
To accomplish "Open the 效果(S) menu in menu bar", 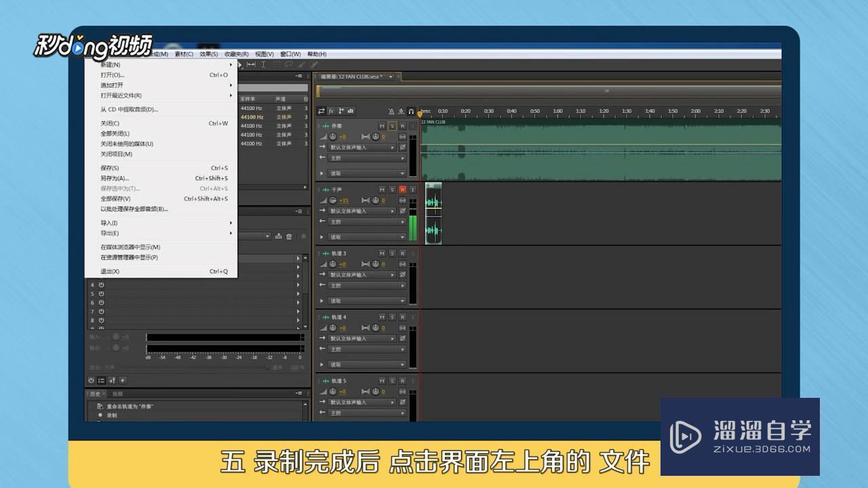I will tap(208, 54).
